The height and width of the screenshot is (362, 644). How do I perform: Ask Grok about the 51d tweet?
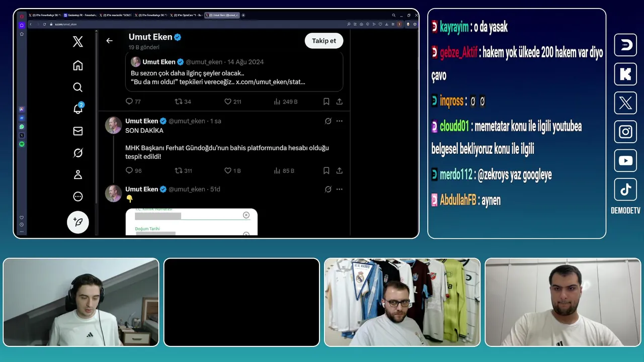(328, 190)
